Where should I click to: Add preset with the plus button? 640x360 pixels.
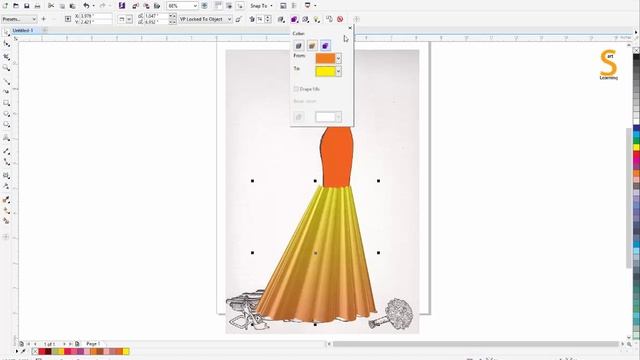pos(44,19)
